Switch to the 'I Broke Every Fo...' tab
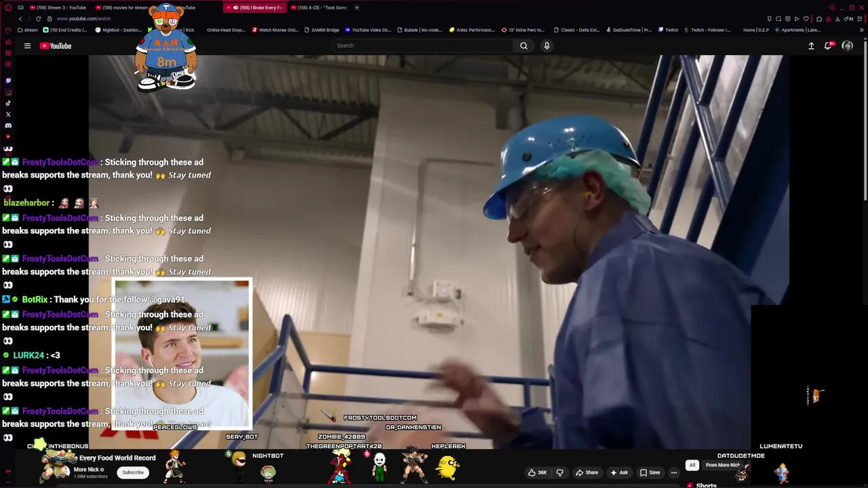The height and width of the screenshot is (488, 868). (255, 7)
